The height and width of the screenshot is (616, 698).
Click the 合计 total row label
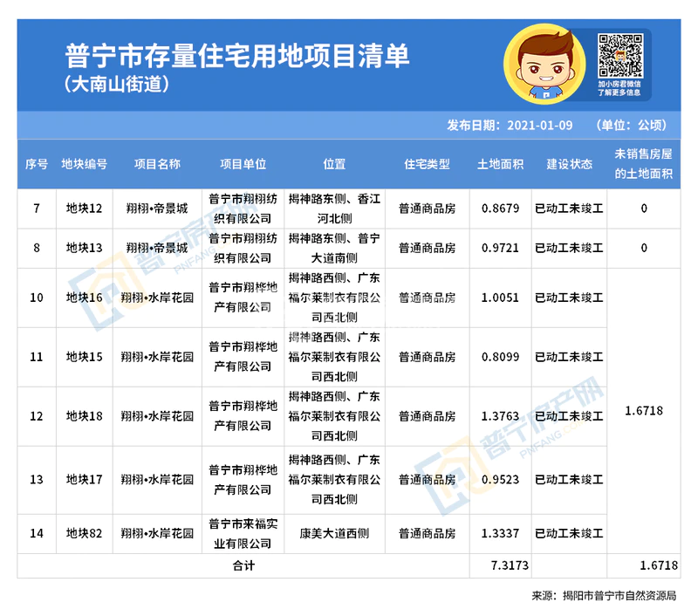click(243, 566)
